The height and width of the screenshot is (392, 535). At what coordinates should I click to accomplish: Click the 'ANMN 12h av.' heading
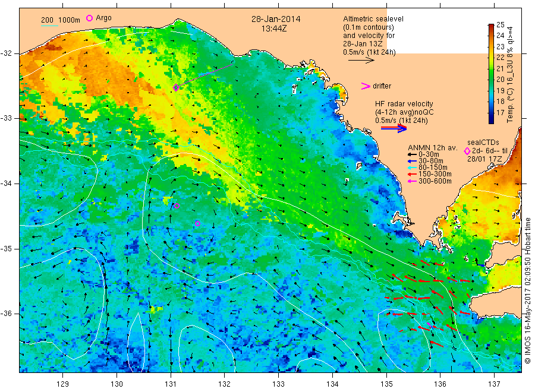click(x=433, y=148)
